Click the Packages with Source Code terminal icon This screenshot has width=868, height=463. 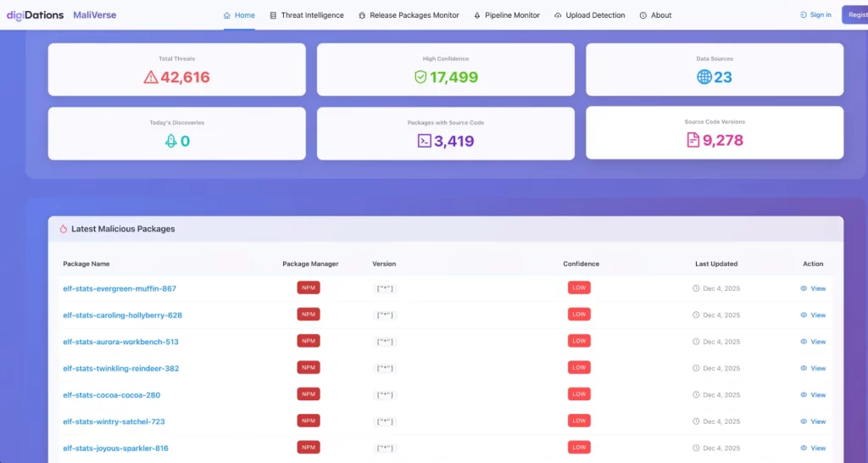pos(424,141)
